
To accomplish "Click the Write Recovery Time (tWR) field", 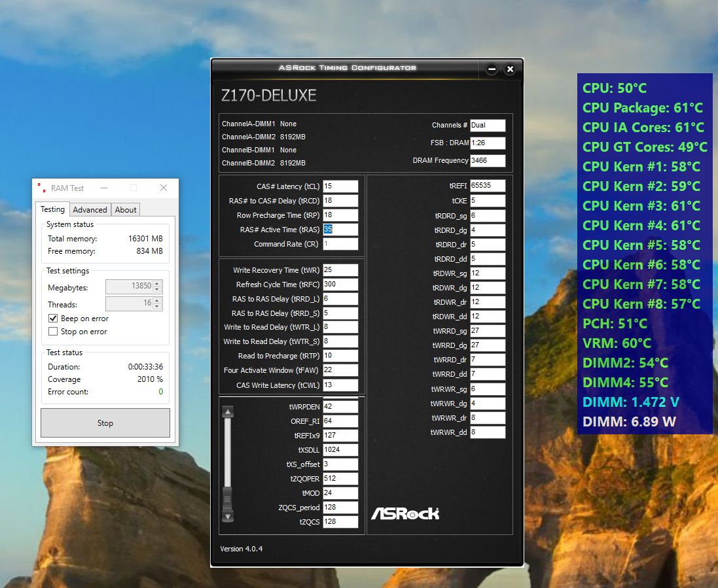I will tap(340, 270).
